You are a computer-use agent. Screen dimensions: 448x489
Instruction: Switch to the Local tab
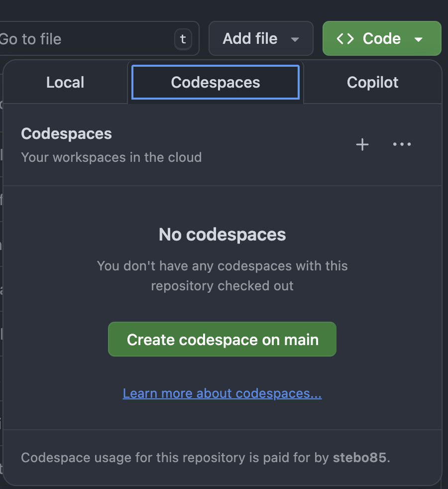(65, 82)
